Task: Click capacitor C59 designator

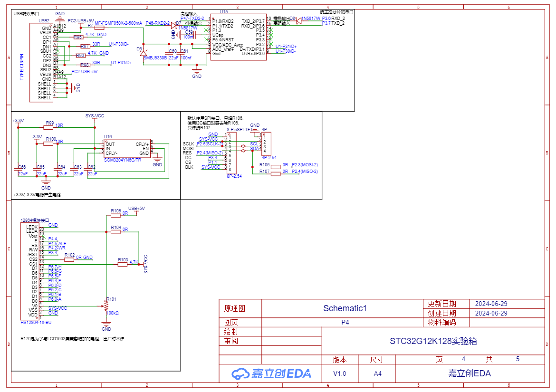Action: [x=189, y=32]
